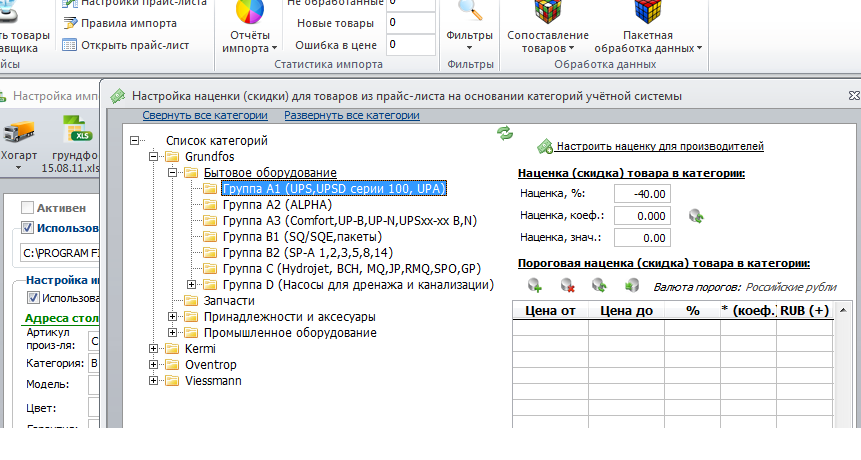Expand the Промышленное оборудование node
861x460 pixels.
click(172, 333)
